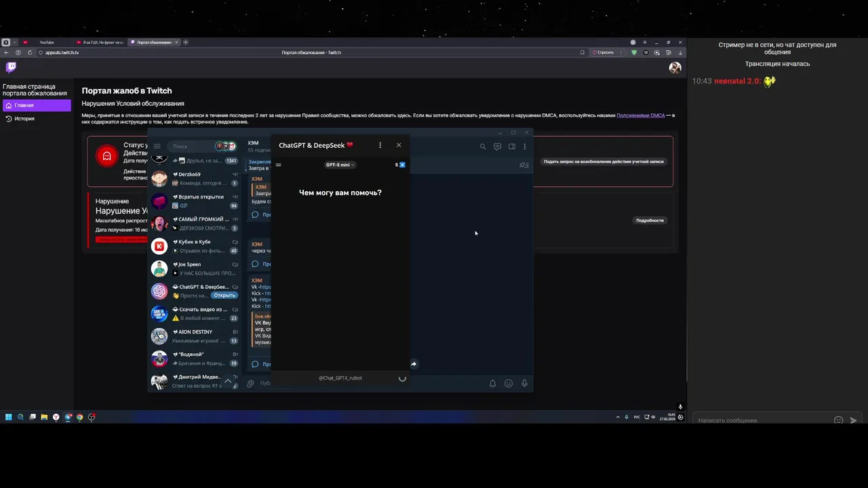Open the Положениями DMCA link
This screenshot has height=488, width=868.
pyautogui.click(x=641, y=116)
